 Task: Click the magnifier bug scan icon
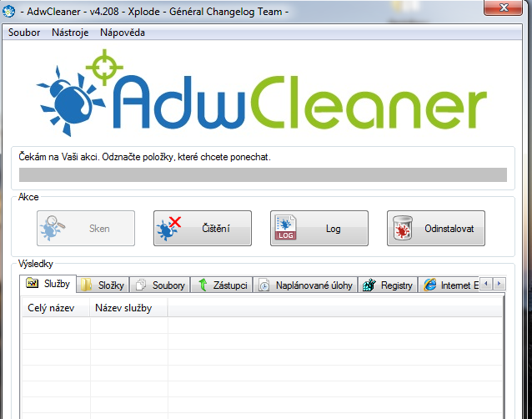(x=52, y=228)
